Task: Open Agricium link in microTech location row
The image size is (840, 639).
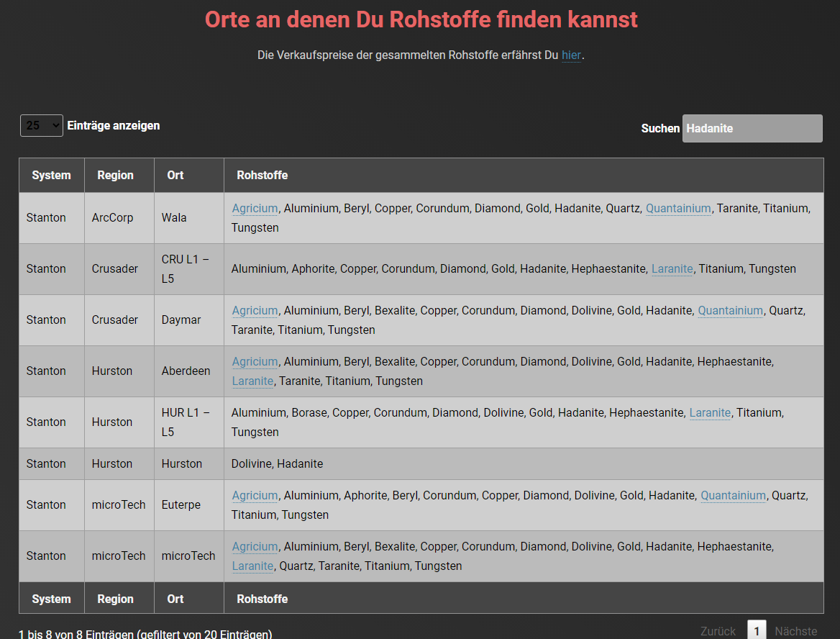Action: [255, 547]
